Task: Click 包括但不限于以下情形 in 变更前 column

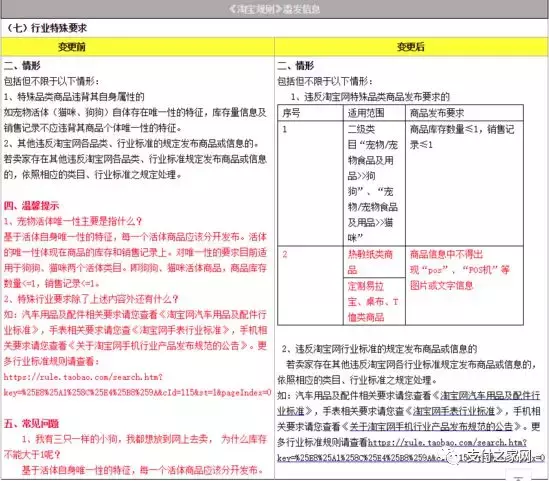Action: [x=51, y=81]
